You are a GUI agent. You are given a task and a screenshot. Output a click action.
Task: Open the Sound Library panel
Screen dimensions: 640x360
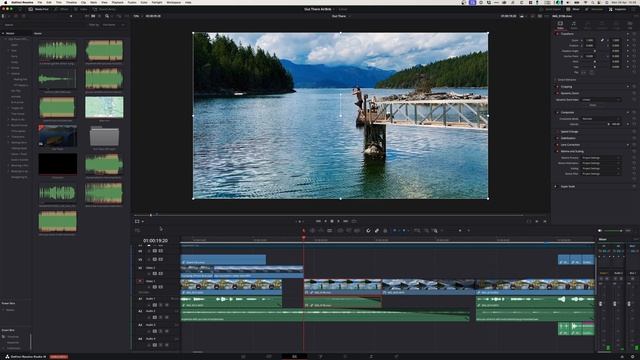105,9
